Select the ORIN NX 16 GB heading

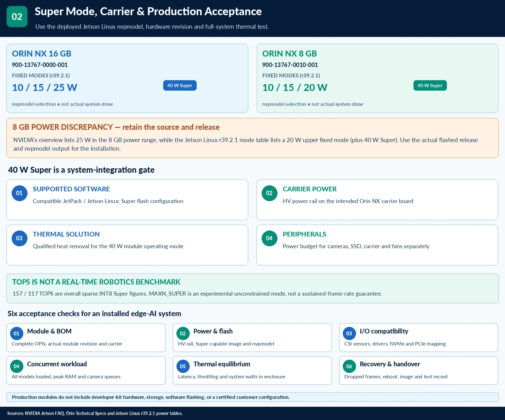point(42,54)
